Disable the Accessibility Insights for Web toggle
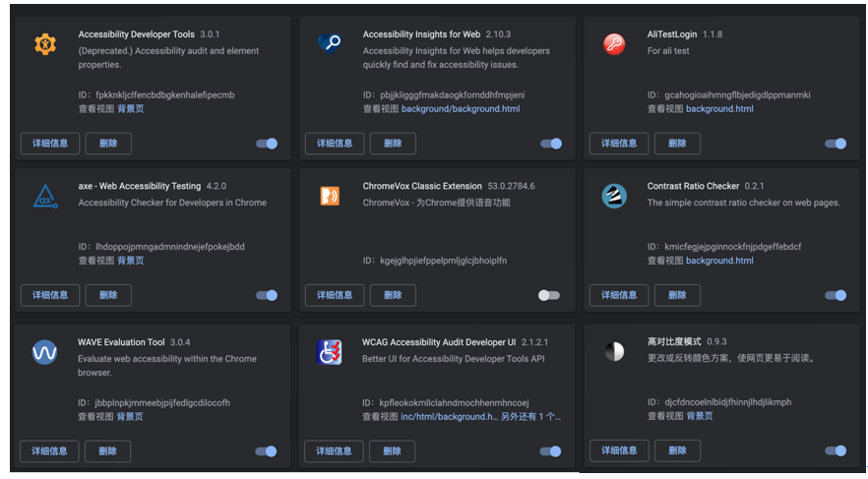868x479 pixels. click(551, 144)
